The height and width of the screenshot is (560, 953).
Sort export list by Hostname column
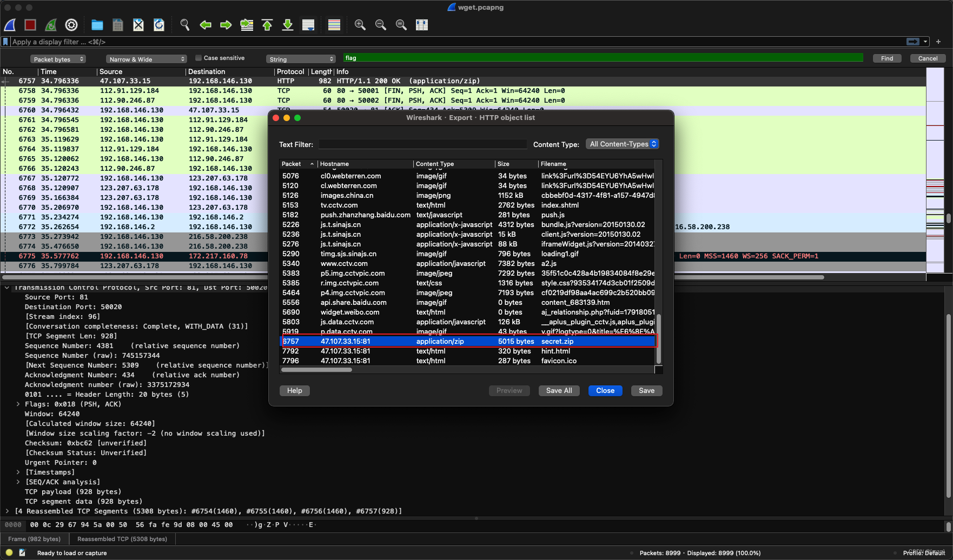pyautogui.click(x=365, y=164)
